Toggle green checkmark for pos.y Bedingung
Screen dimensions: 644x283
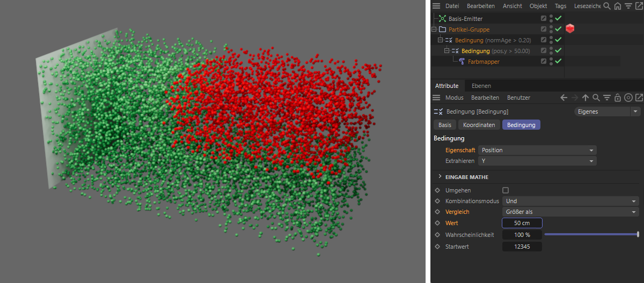coord(558,50)
